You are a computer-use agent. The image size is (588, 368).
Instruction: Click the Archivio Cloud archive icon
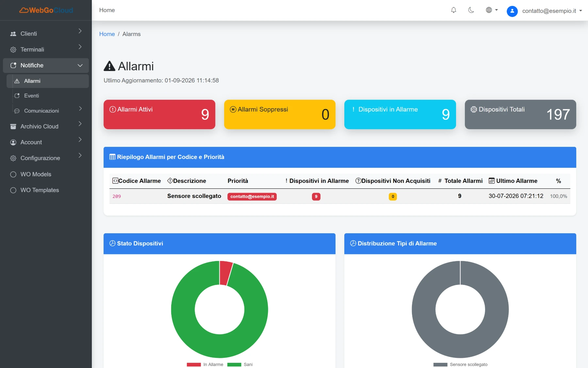coord(13,127)
